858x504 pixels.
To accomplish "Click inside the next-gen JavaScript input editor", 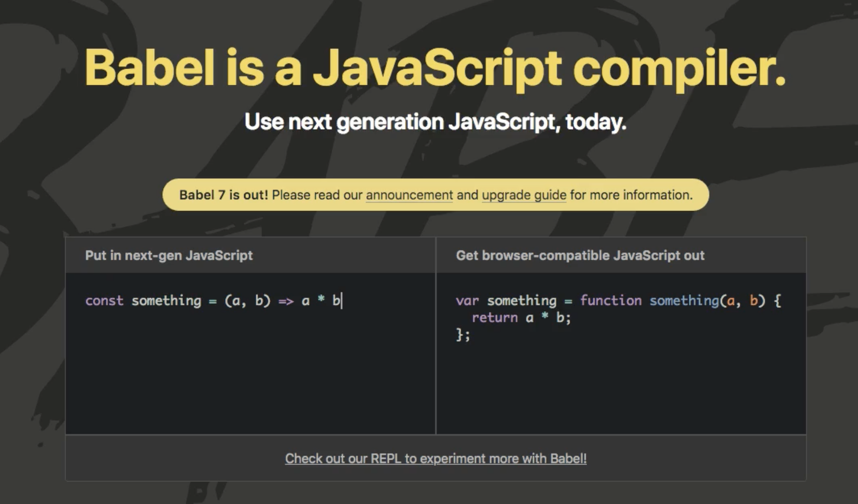I will (250, 353).
